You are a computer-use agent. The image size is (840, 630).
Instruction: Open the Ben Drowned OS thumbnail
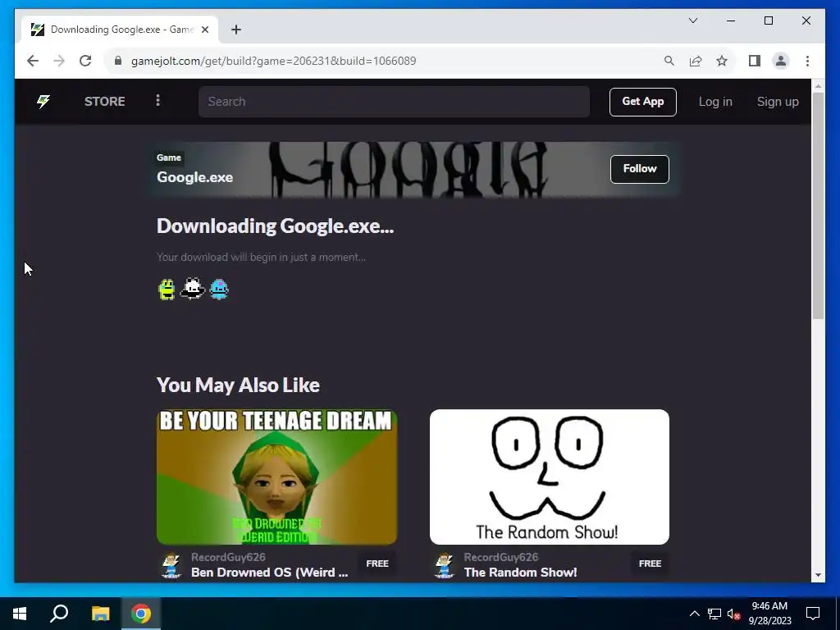coord(277,477)
